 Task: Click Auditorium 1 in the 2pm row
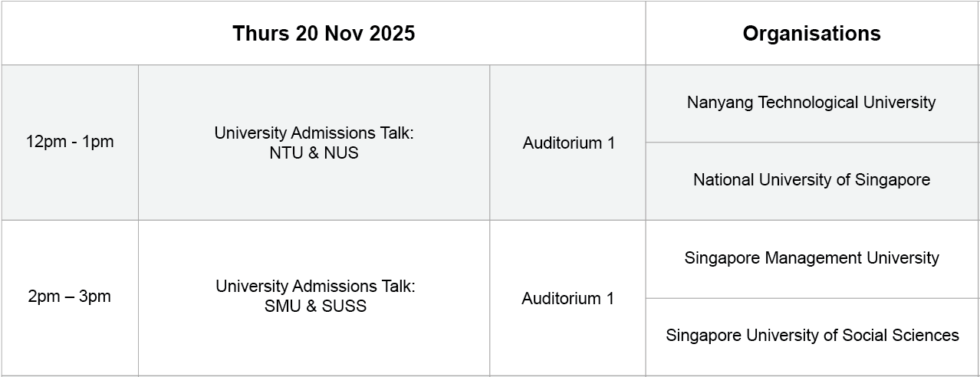click(x=567, y=298)
